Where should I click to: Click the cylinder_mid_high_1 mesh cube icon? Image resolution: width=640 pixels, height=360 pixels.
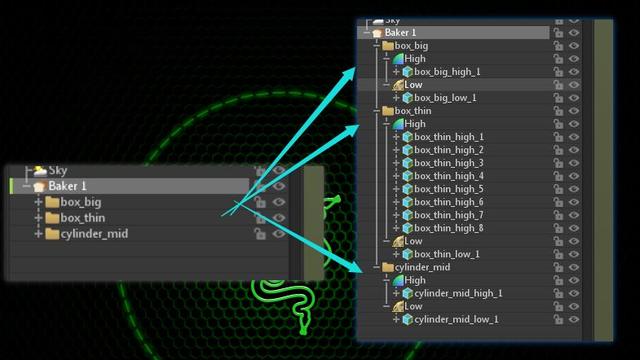click(x=407, y=293)
